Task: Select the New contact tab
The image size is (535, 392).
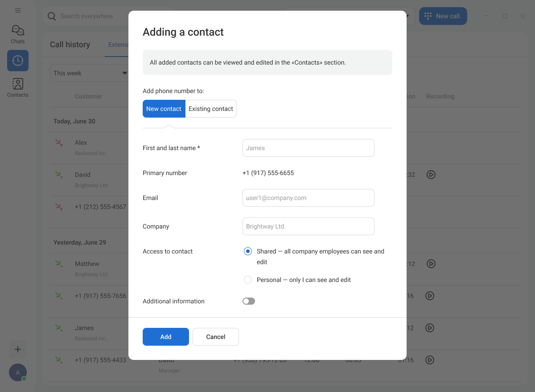Action: pyautogui.click(x=164, y=109)
